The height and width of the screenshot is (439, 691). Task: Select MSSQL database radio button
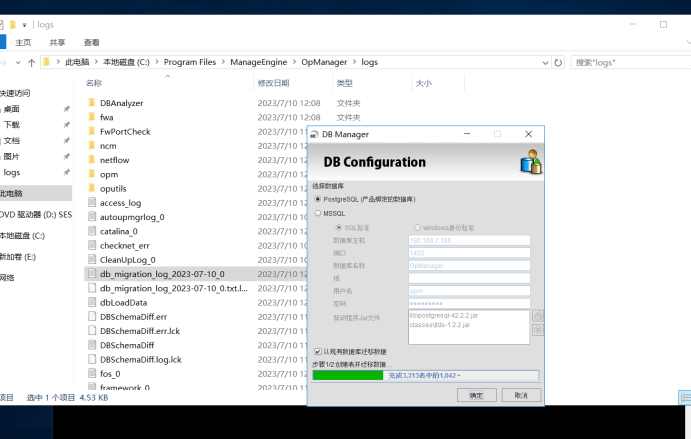[x=318, y=213]
